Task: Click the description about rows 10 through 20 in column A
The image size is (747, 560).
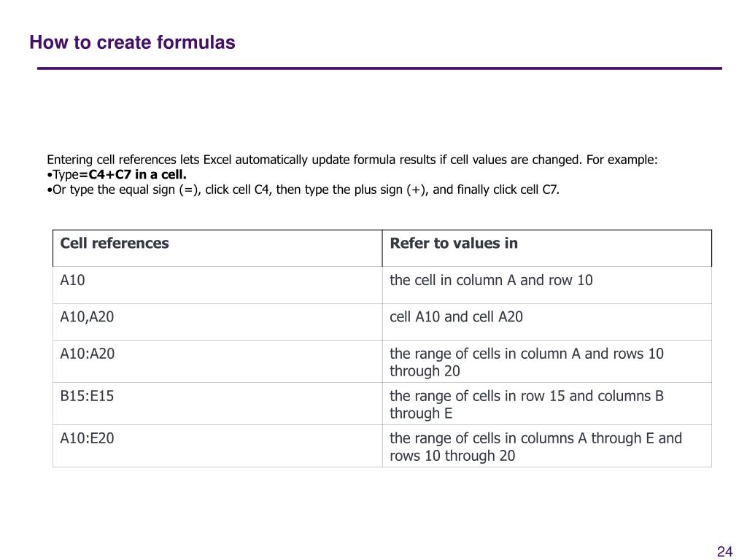Action: click(x=527, y=362)
